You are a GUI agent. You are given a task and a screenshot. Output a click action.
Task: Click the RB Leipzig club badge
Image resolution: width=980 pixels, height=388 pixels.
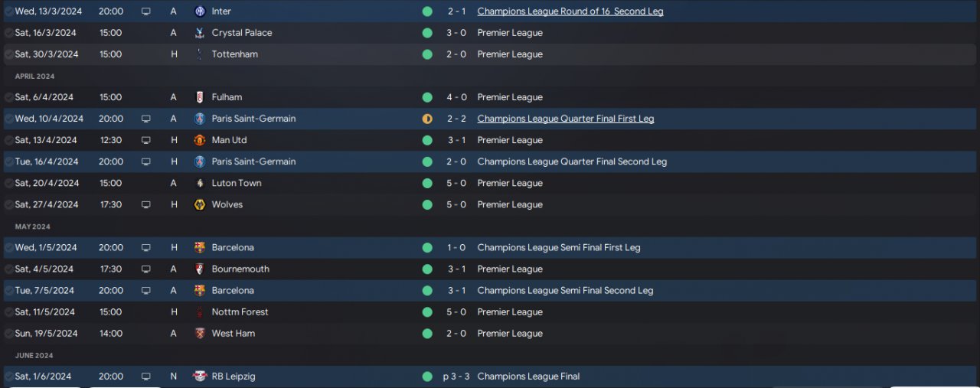click(200, 377)
